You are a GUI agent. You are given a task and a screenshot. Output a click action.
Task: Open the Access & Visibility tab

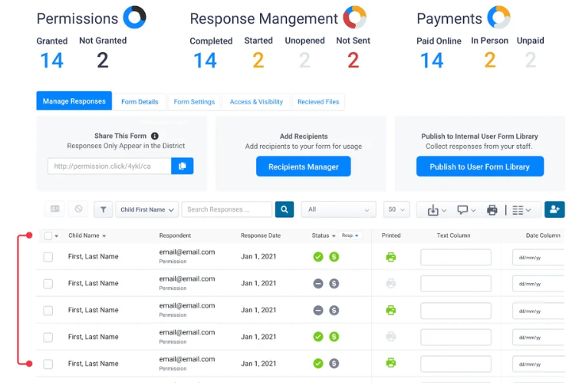point(256,101)
